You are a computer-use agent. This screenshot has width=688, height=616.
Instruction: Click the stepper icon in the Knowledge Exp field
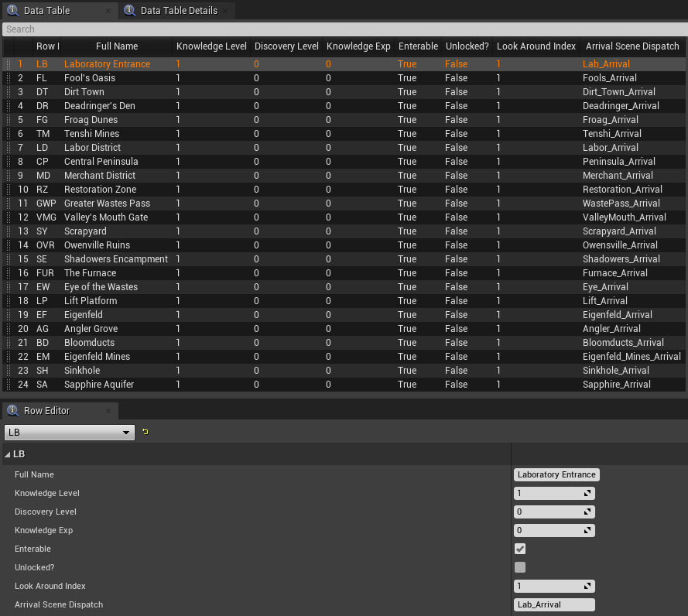(x=587, y=530)
